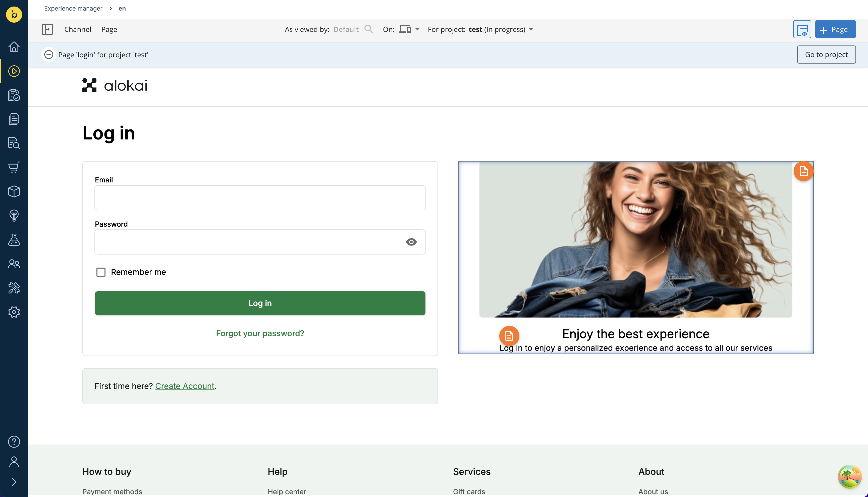Open the box package icon in the sidebar
This screenshot has height=497, width=868.
click(14, 191)
